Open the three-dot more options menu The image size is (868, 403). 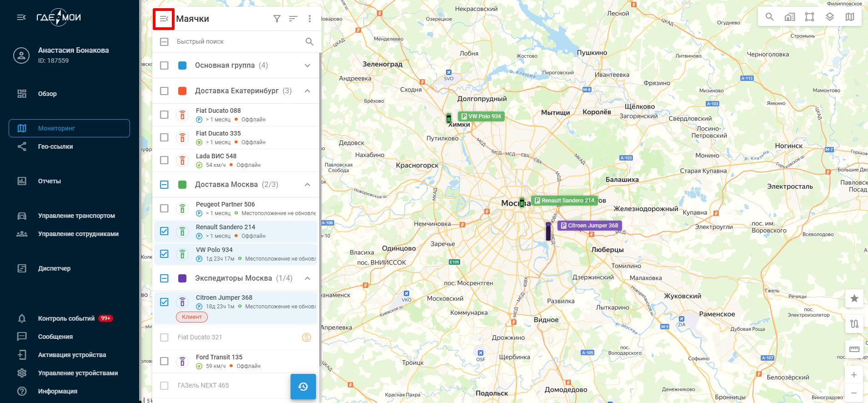[x=310, y=19]
